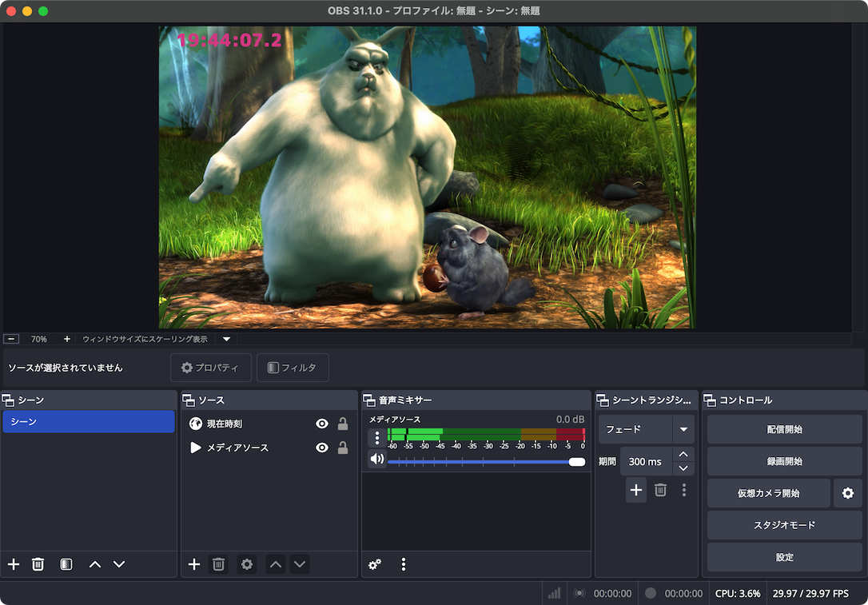Mute the メディアソース audio with speaker icon
The image size is (868, 605).
pos(377,459)
